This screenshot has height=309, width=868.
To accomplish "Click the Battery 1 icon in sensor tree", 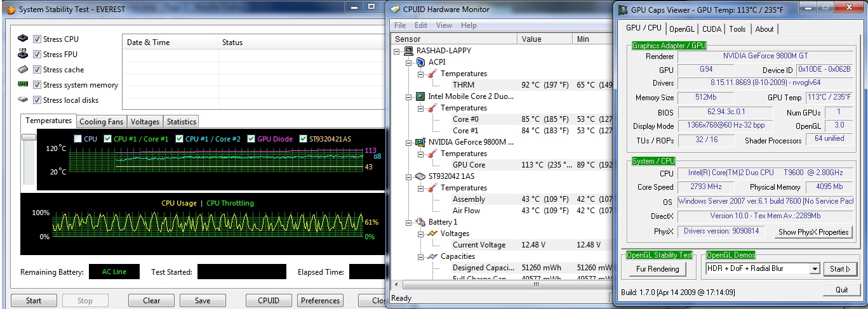I will 420,222.
